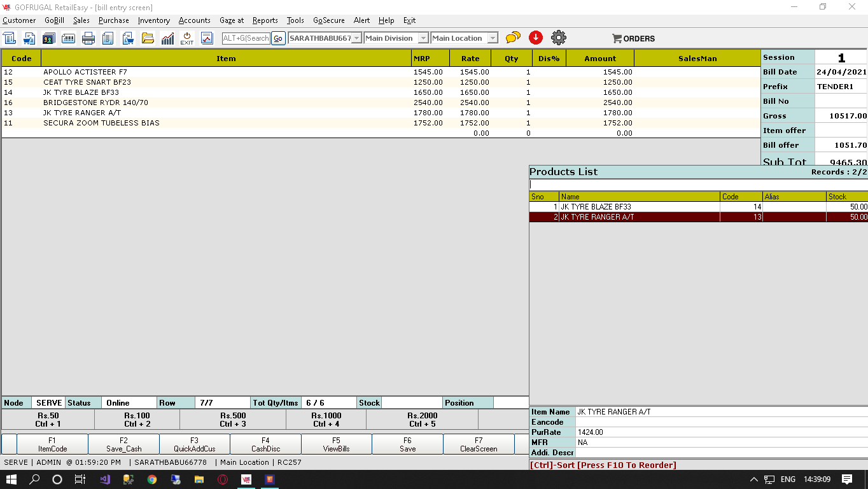The image size is (868, 489).
Task: Click the red download update icon
Action: pyautogui.click(x=536, y=38)
